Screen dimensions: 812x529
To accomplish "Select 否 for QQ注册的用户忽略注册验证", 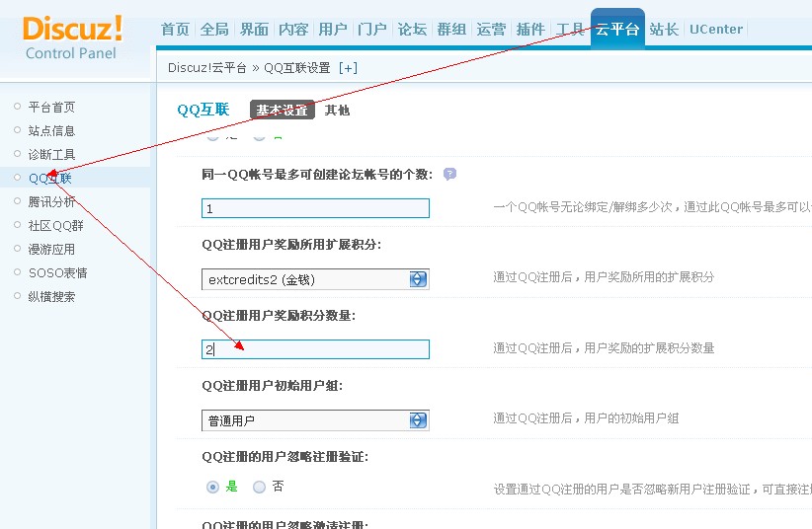I will [260, 487].
